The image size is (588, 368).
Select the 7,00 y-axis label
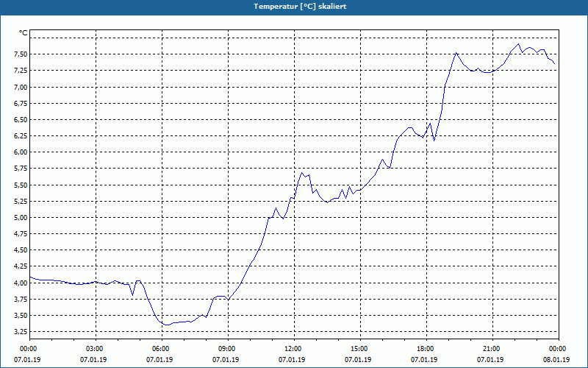pyautogui.click(x=21, y=87)
